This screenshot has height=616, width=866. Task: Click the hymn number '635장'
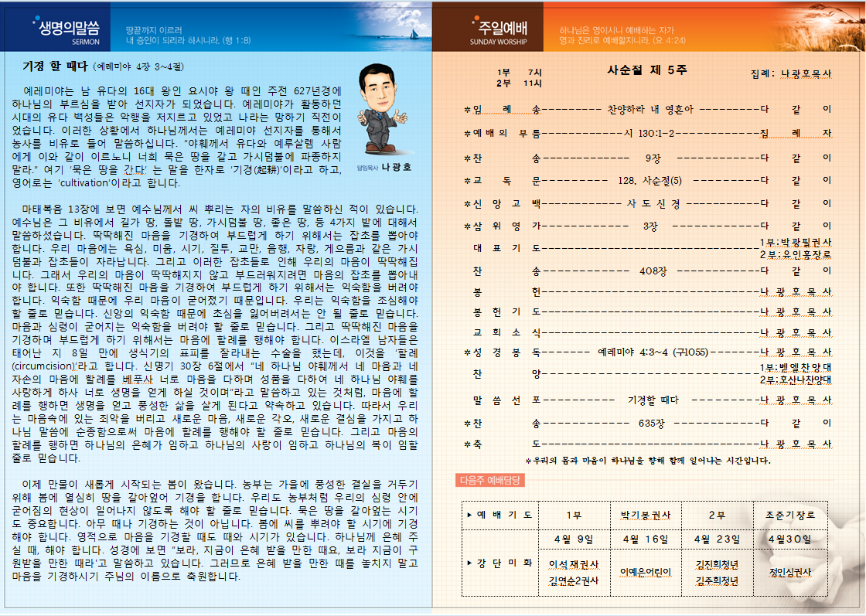click(651, 424)
